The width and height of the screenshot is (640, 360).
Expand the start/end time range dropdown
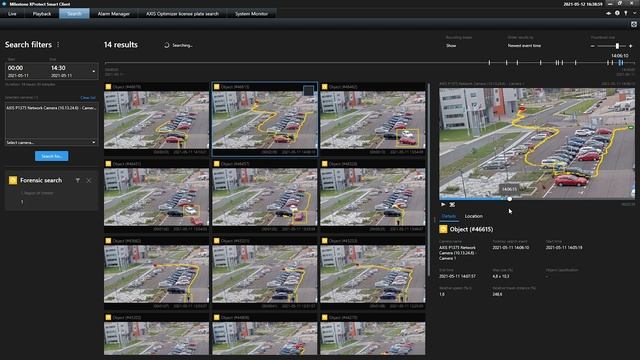click(94, 71)
